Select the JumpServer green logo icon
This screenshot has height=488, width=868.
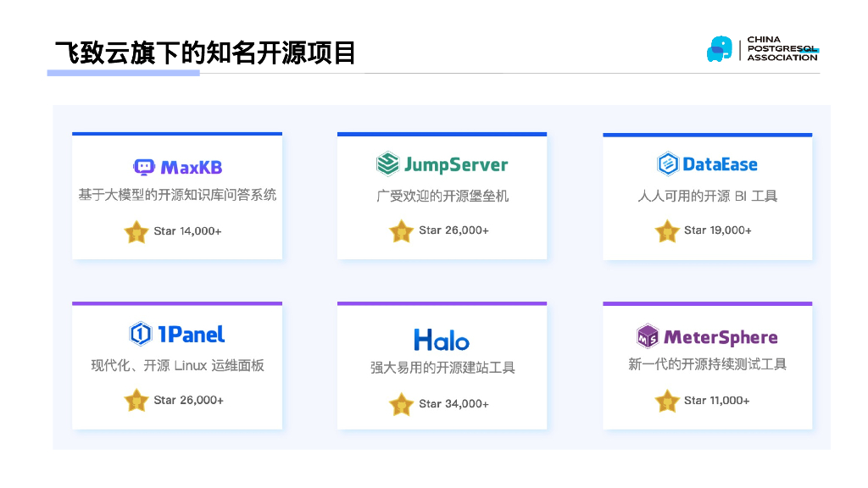[x=387, y=165]
